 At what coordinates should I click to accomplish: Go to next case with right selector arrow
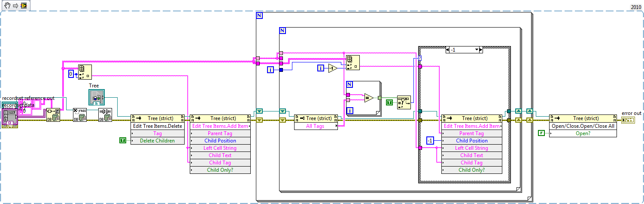coord(480,50)
